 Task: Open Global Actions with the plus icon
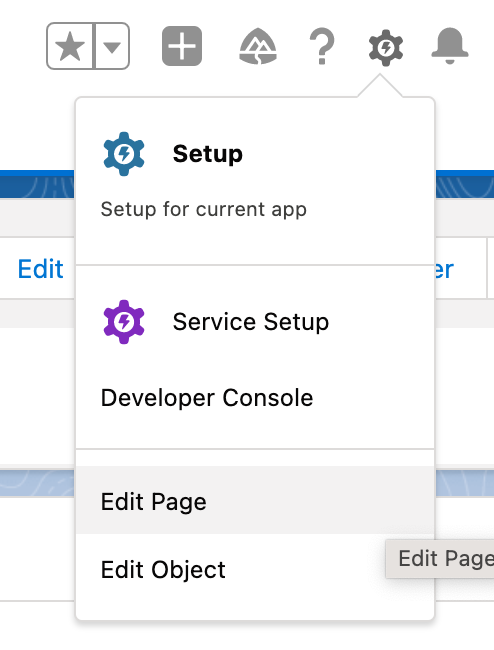[x=182, y=46]
